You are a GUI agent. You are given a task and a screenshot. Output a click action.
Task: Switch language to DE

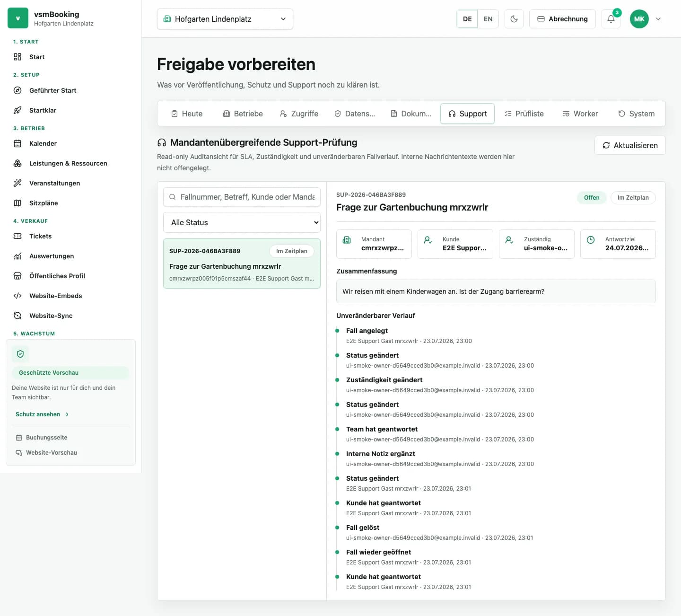467,19
